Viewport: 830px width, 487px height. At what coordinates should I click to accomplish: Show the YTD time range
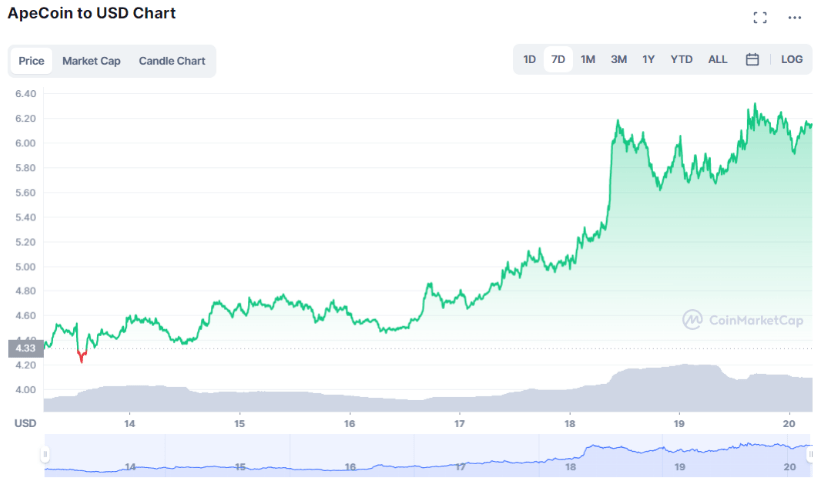tap(681, 60)
